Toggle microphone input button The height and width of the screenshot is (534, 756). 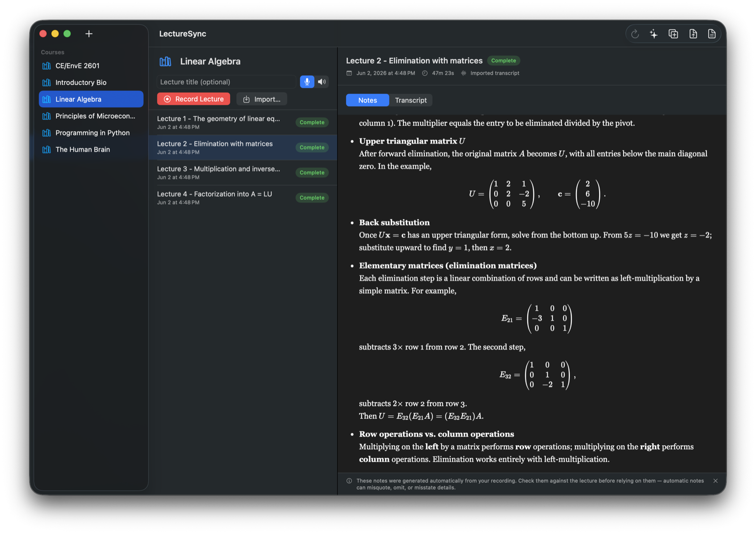pyautogui.click(x=307, y=82)
